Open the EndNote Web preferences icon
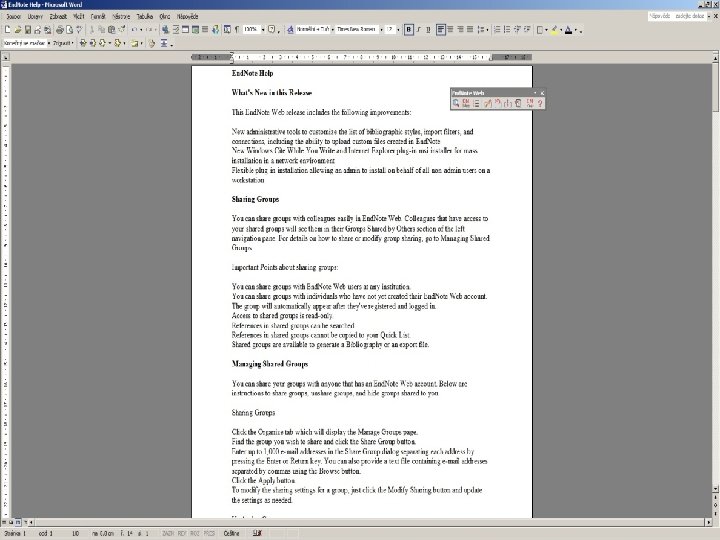This screenshot has height=540, width=720. [x=529, y=103]
